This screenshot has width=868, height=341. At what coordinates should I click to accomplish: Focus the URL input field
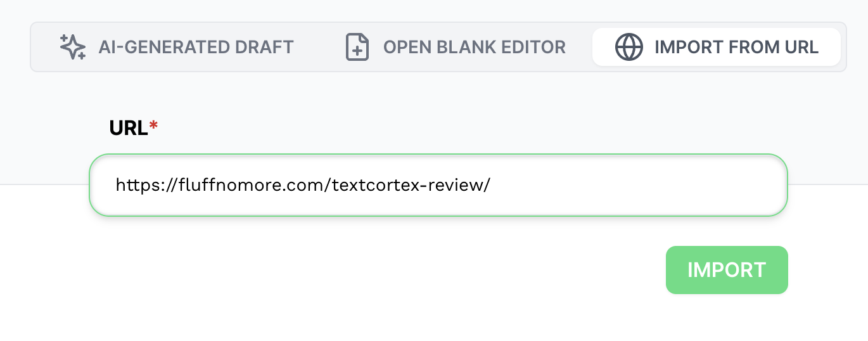[438, 185]
